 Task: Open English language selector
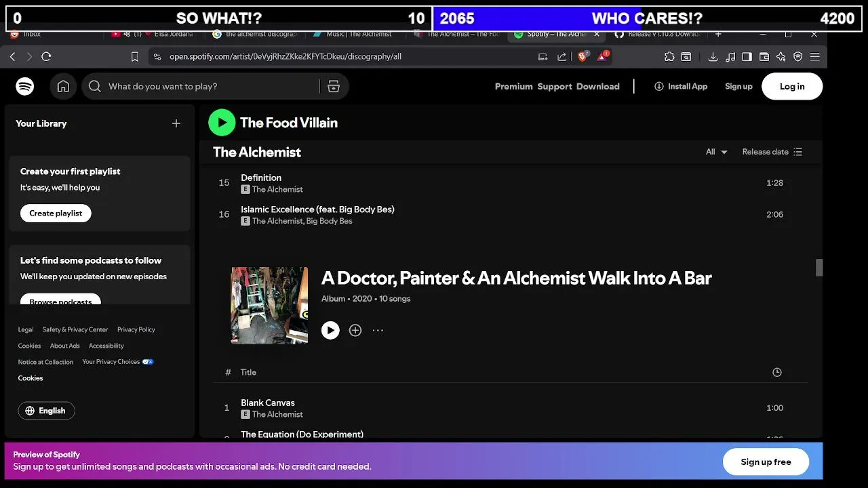click(46, 411)
